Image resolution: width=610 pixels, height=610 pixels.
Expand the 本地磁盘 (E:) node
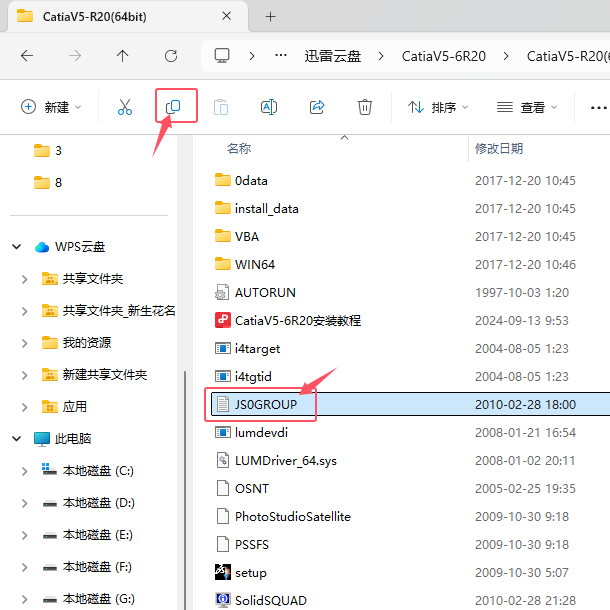tap(25, 535)
